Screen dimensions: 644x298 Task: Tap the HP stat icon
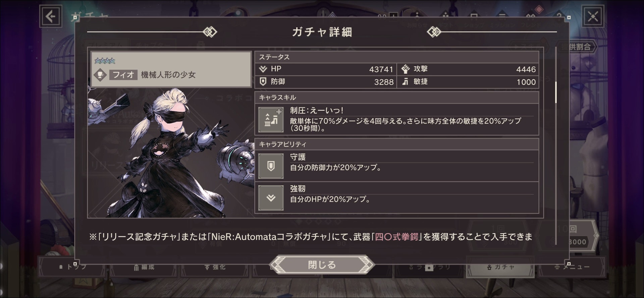(x=263, y=69)
